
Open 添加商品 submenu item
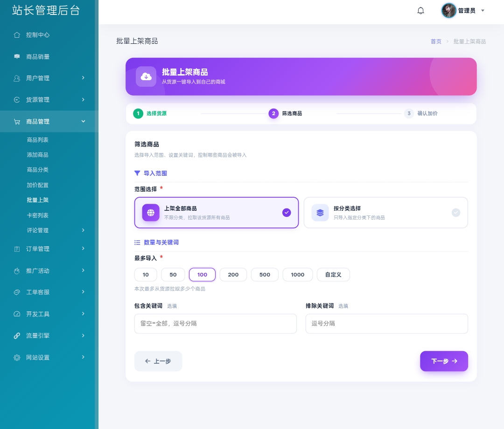[x=38, y=155]
